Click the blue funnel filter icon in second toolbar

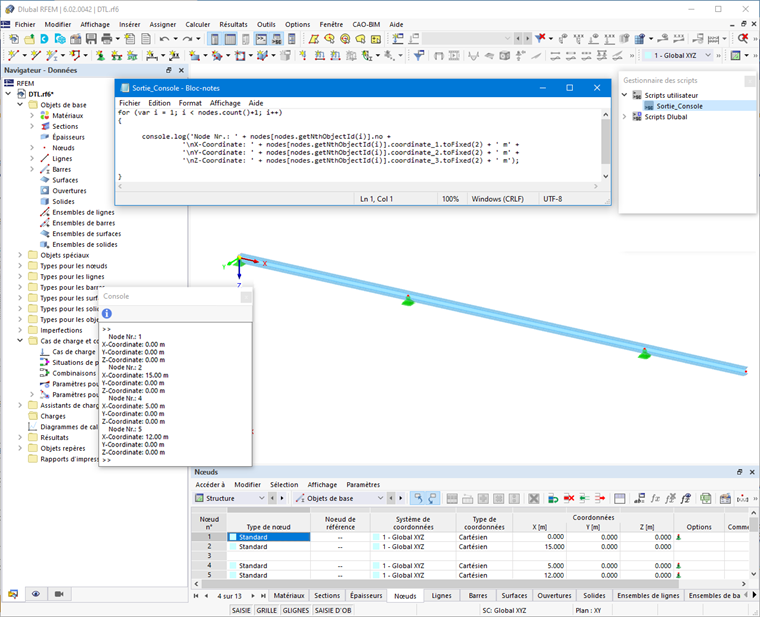click(419, 56)
